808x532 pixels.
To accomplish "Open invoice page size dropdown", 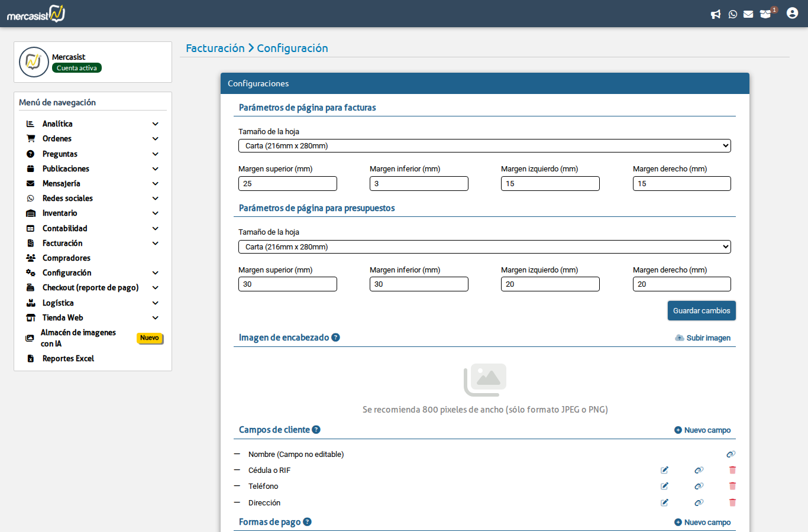I will click(484, 146).
